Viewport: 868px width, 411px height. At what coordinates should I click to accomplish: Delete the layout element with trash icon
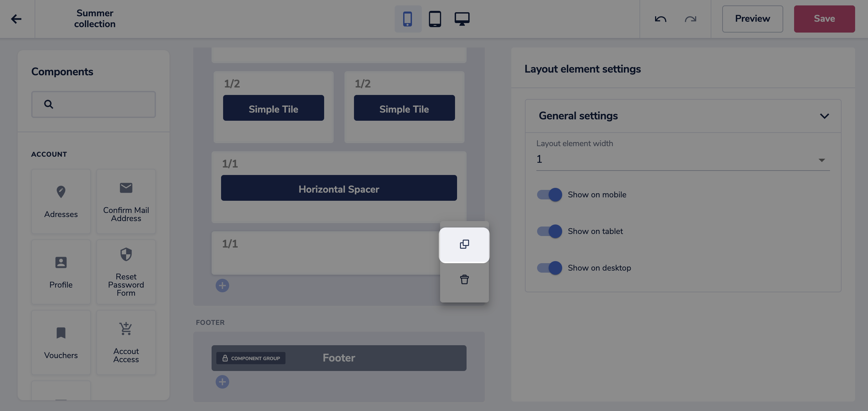(x=464, y=280)
